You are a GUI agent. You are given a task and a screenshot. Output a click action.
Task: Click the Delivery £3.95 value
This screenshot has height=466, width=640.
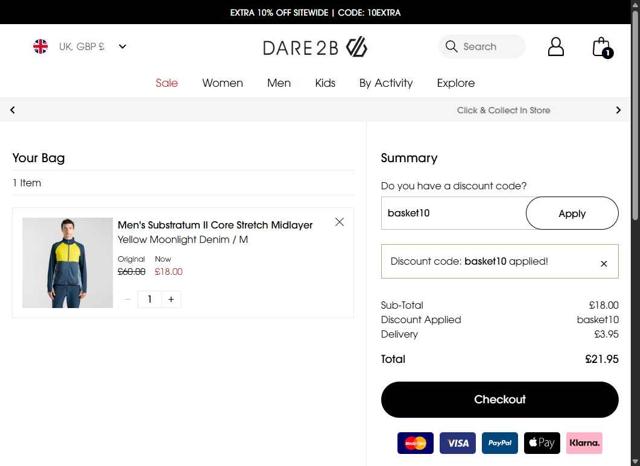tap(606, 334)
